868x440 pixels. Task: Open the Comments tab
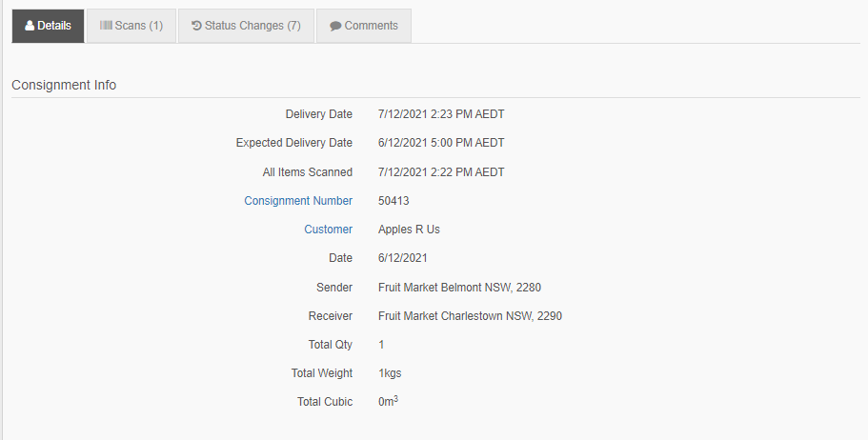click(364, 26)
